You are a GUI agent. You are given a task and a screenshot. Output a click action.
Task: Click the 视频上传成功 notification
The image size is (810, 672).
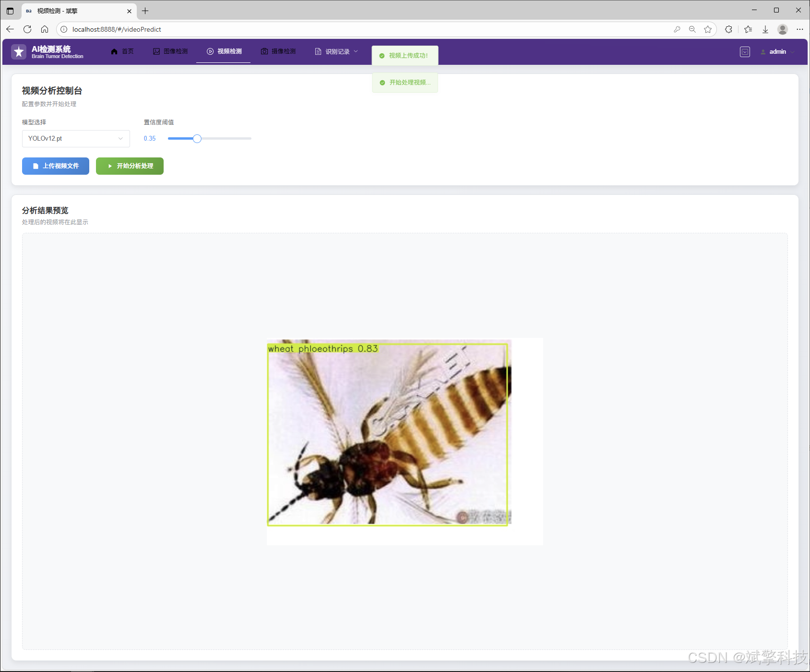pos(405,56)
